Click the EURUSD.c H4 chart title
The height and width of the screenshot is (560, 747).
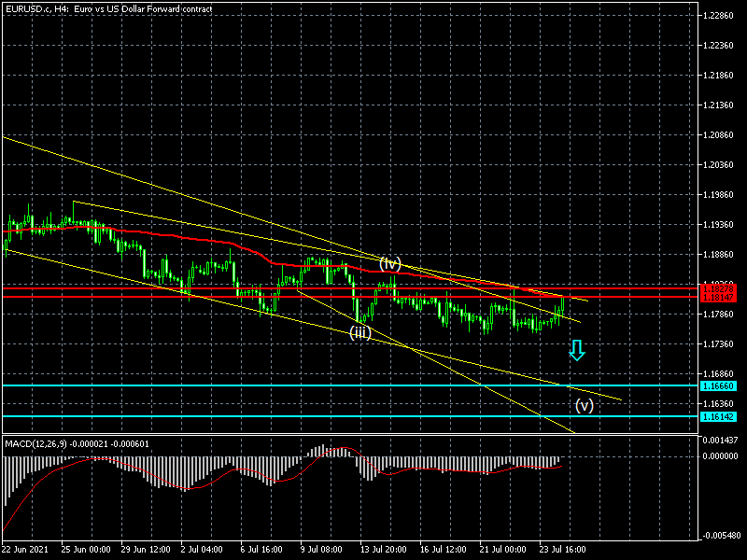pyautogui.click(x=107, y=8)
